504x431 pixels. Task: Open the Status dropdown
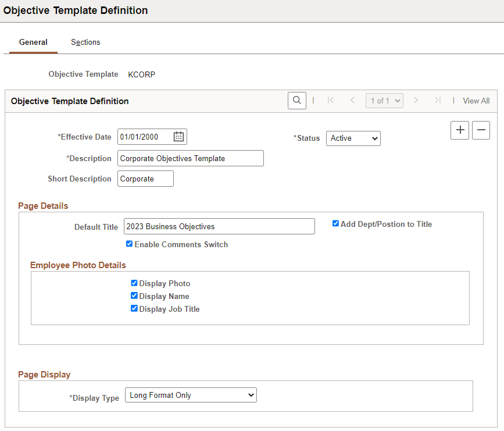point(353,138)
